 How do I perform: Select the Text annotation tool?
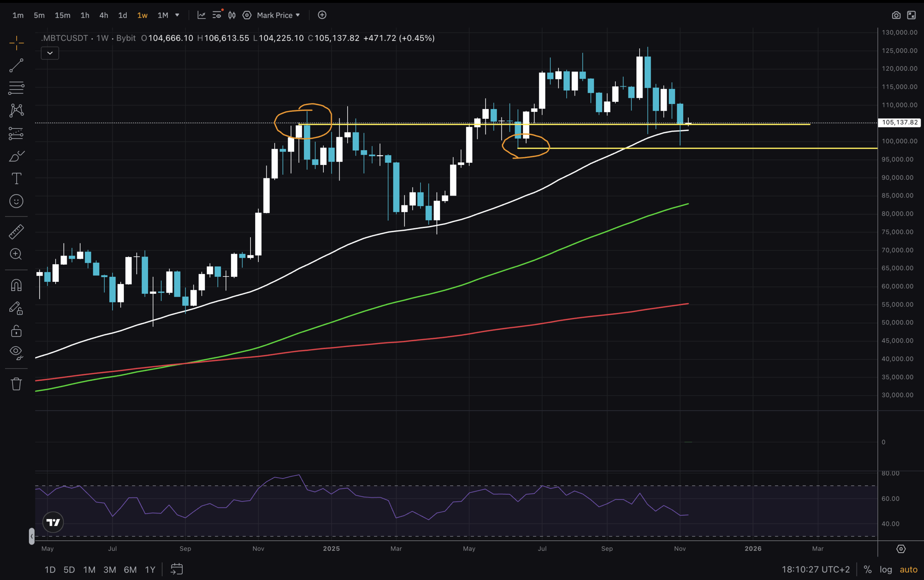(16, 178)
